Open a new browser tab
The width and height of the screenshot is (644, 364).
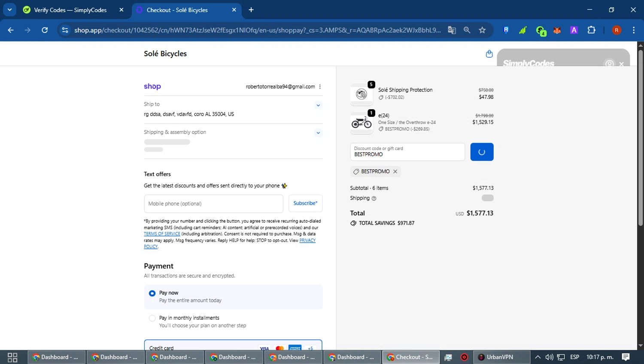coord(251,10)
